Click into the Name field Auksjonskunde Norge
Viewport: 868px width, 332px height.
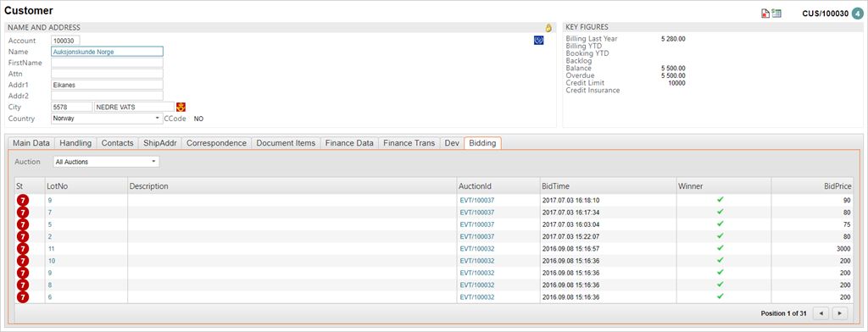(107, 52)
